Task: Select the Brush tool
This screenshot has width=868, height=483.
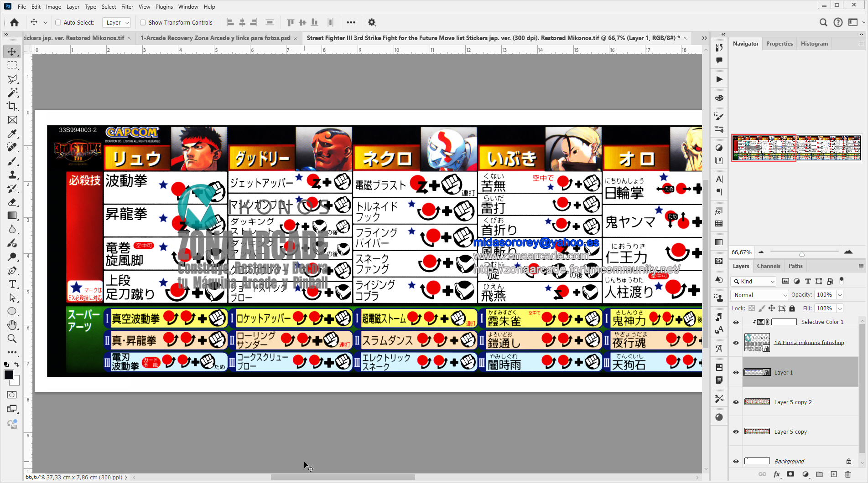Action: click(12, 161)
